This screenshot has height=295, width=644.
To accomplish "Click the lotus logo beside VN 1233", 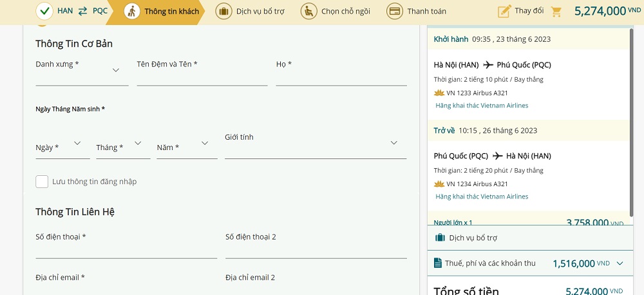I will tap(439, 93).
